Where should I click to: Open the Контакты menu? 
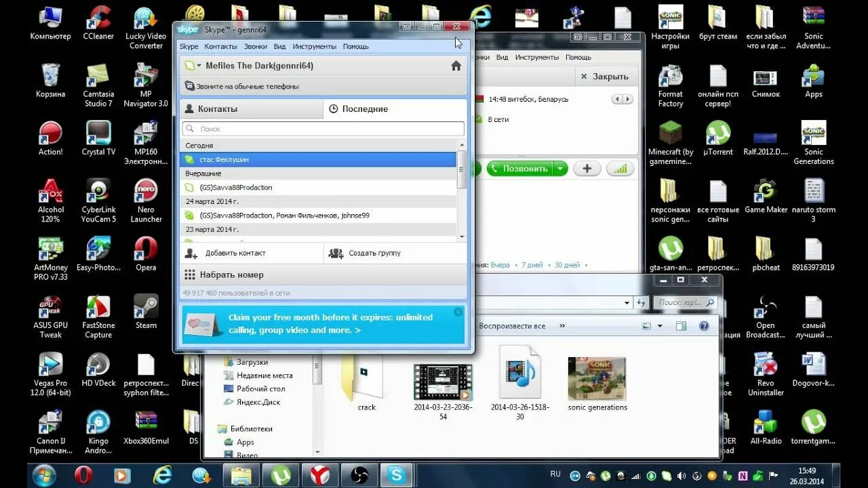pos(221,46)
